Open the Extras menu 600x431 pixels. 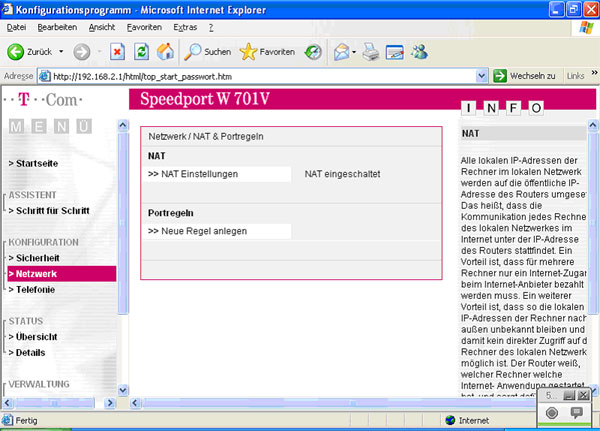185,26
